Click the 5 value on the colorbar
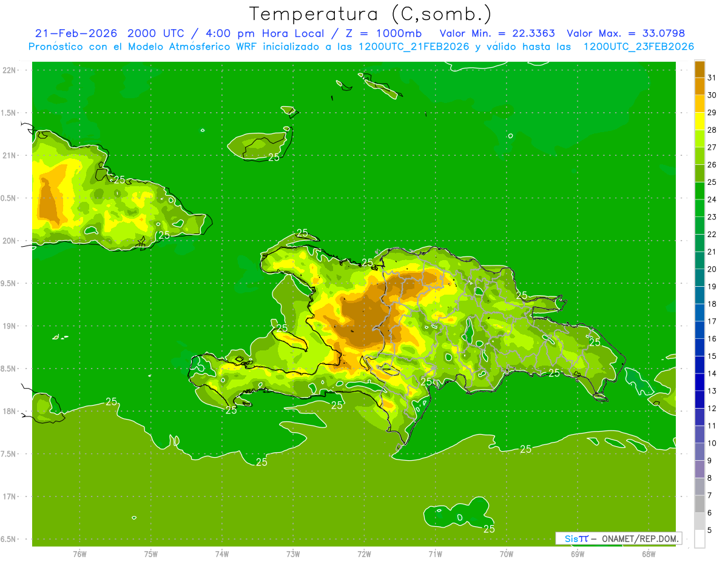The height and width of the screenshot is (562, 728). click(709, 530)
